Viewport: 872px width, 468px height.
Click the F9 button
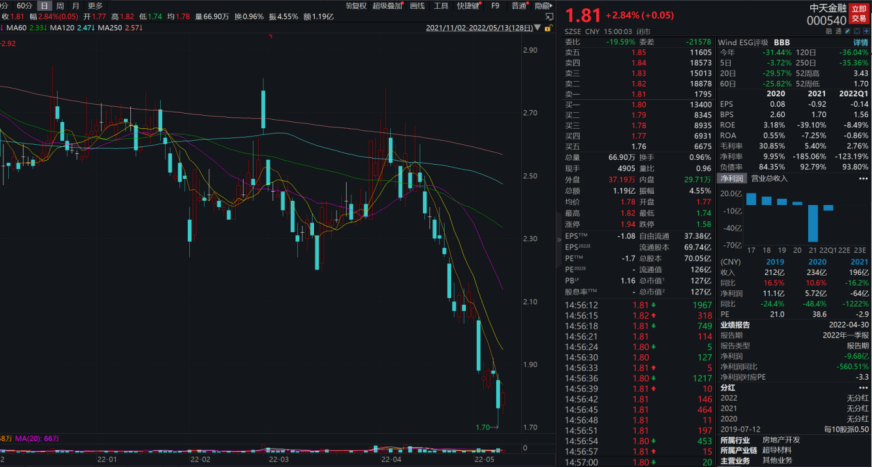495,6
